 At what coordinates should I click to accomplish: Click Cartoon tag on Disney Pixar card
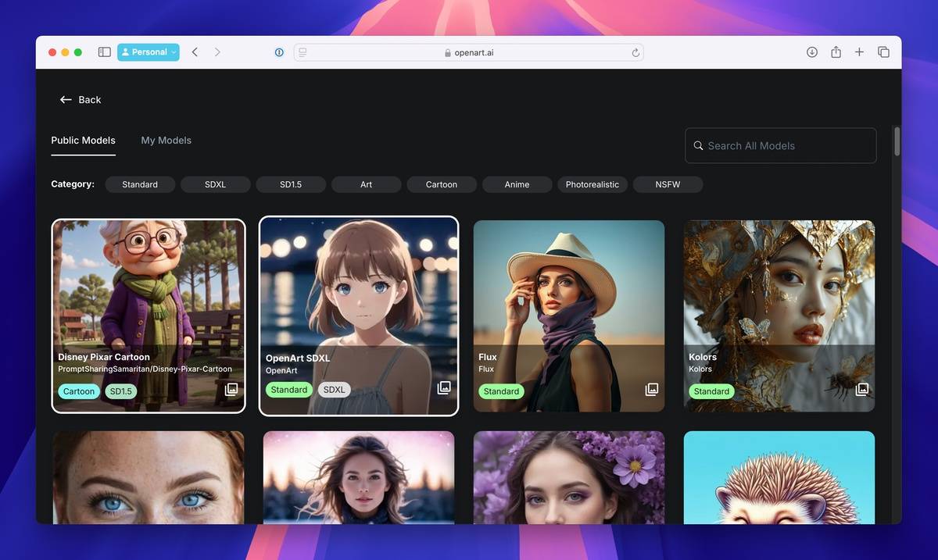[x=79, y=391]
